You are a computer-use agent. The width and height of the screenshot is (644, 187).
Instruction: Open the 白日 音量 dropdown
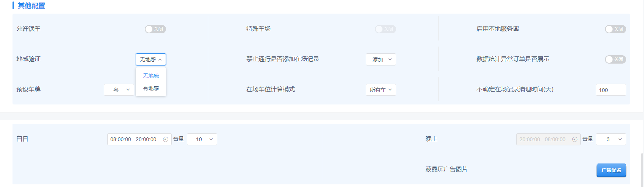[202, 139]
